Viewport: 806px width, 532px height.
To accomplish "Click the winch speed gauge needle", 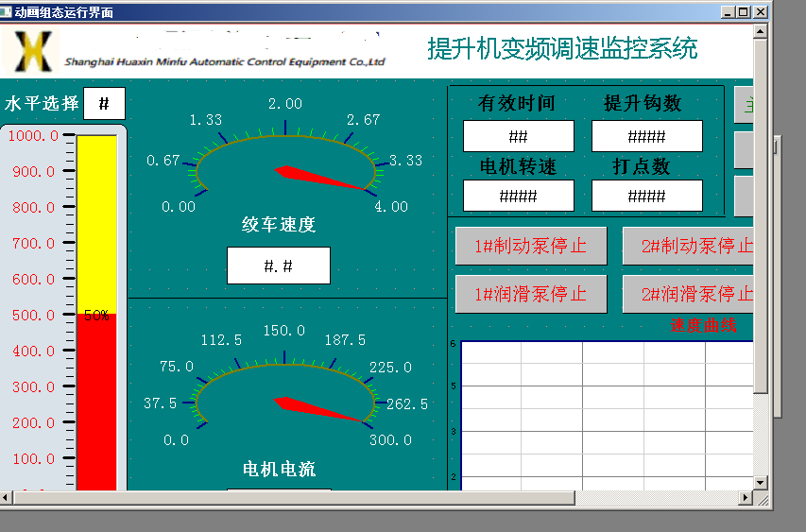I will pos(319,178).
